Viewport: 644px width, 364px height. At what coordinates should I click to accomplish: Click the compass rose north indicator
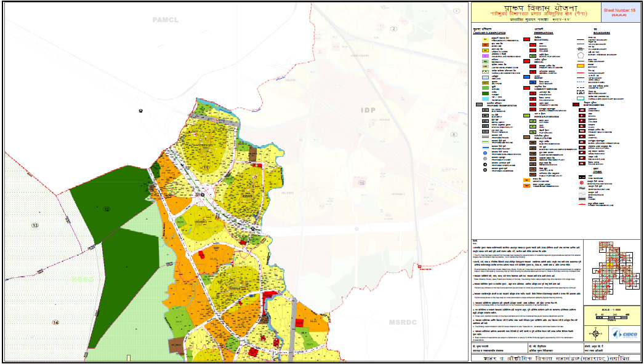[595, 334]
